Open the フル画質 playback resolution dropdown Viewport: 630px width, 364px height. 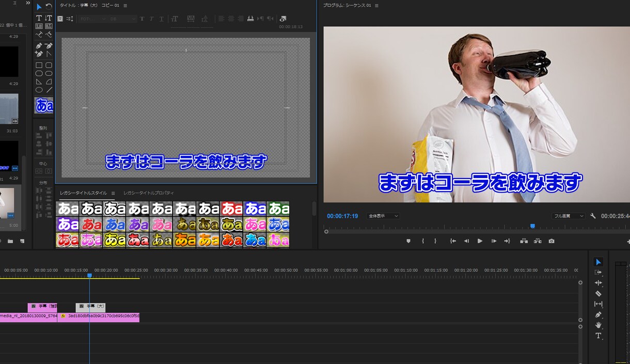(x=569, y=216)
